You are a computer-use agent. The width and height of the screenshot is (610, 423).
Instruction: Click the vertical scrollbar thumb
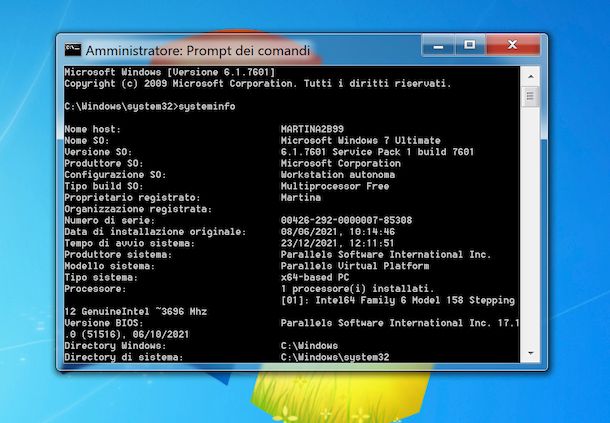[531, 97]
